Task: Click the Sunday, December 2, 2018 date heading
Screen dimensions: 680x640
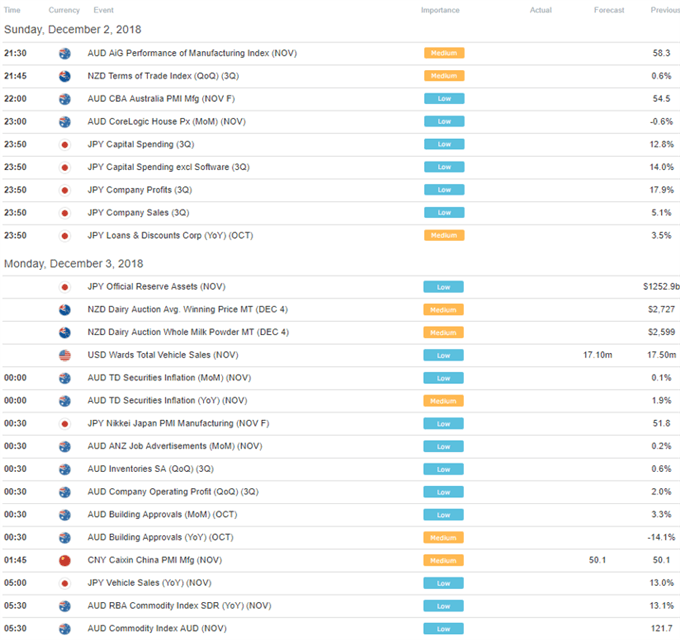Action: click(x=72, y=29)
